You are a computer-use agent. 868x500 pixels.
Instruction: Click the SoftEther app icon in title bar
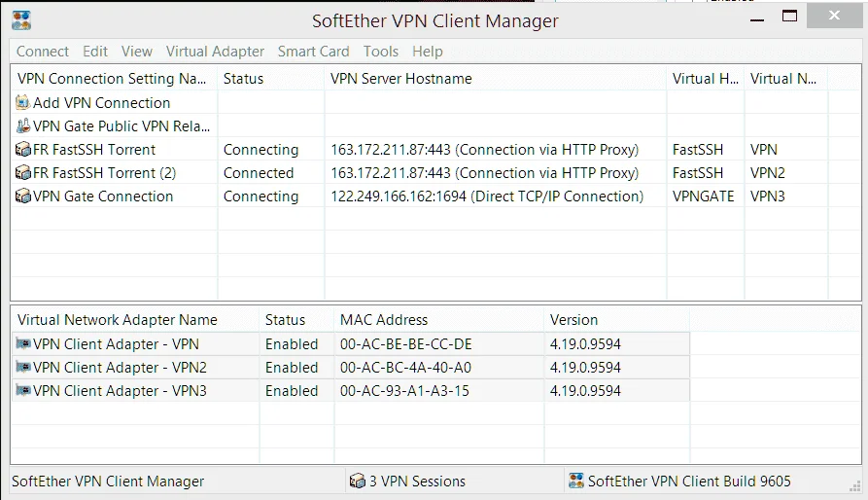click(21, 20)
